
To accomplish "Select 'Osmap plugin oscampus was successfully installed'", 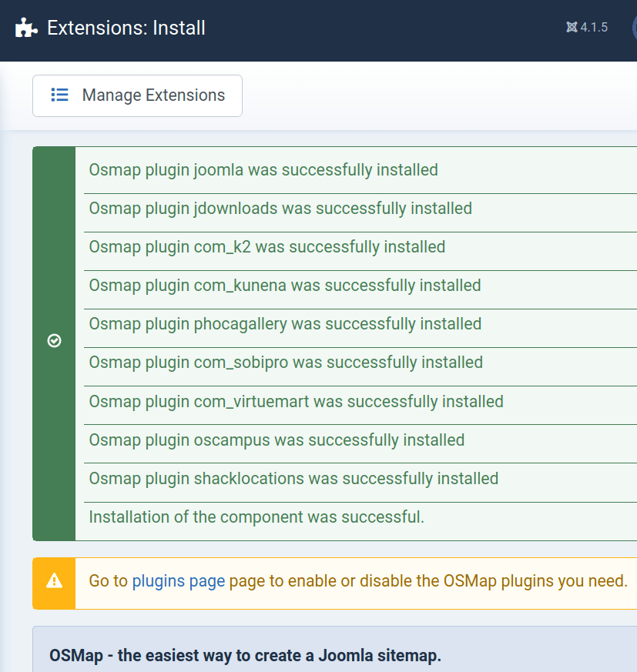I will [x=277, y=440].
